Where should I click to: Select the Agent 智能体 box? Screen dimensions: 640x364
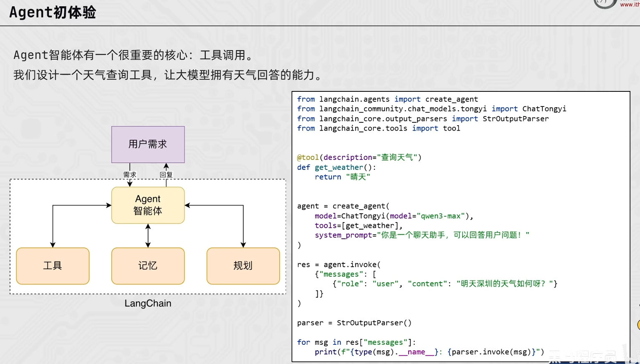148,205
